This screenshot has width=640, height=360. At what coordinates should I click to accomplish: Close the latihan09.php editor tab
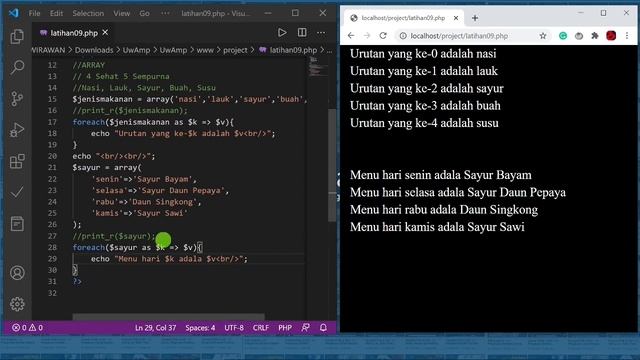pyautogui.click(x=105, y=32)
